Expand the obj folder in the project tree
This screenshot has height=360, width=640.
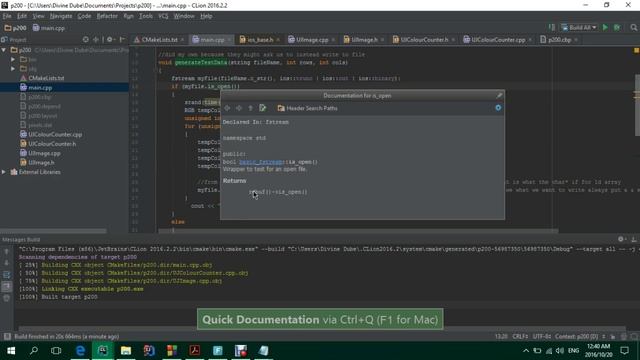click(13, 69)
